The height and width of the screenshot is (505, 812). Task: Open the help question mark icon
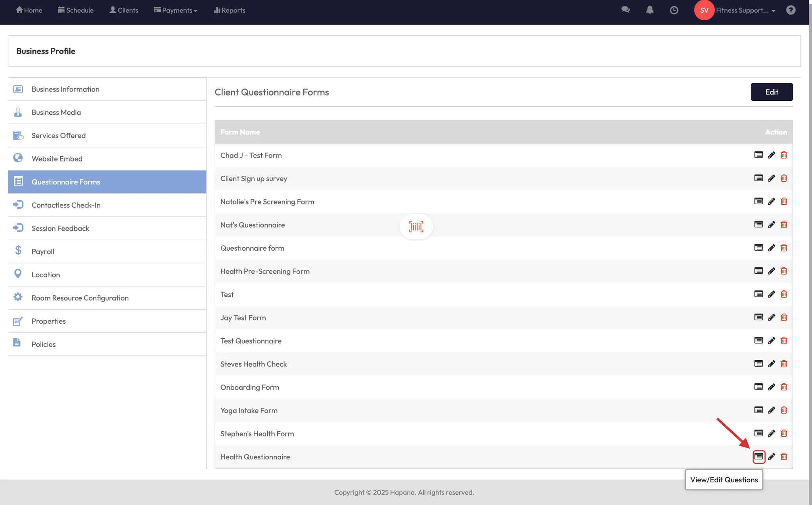tap(791, 10)
